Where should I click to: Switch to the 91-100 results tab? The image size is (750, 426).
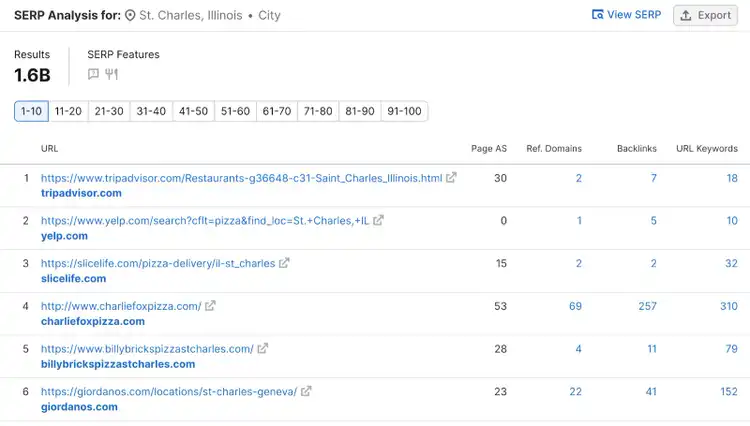point(404,111)
